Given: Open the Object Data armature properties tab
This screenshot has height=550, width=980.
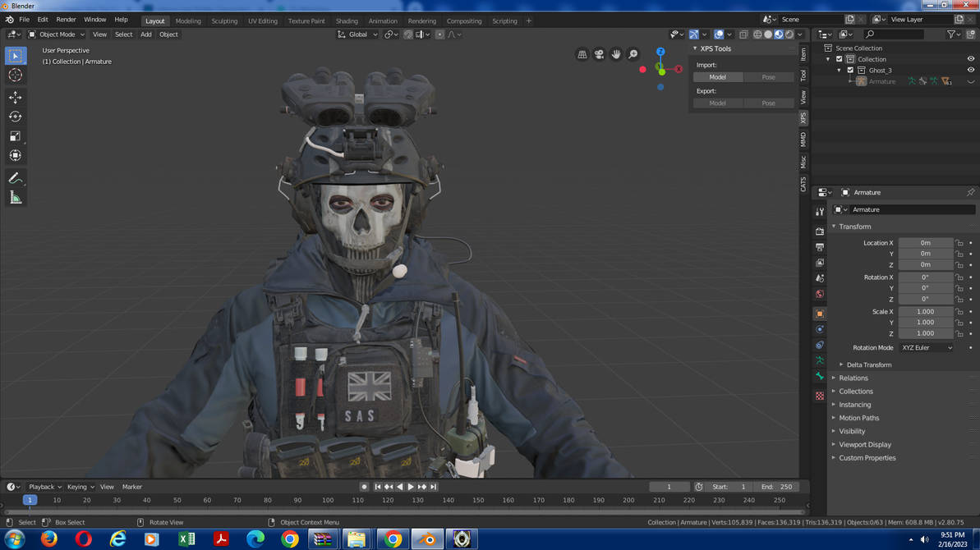Looking at the screenshot, I should click(819, 360).
